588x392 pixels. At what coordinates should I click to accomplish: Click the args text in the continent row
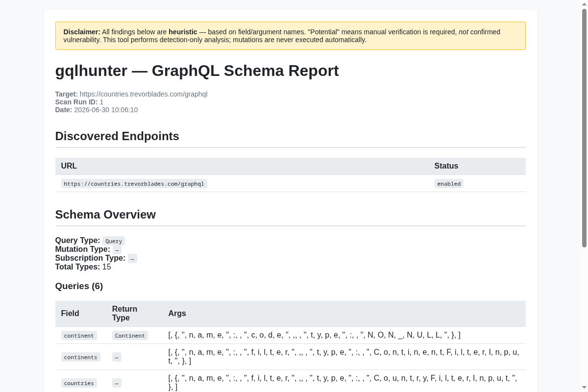click(315, 335)
